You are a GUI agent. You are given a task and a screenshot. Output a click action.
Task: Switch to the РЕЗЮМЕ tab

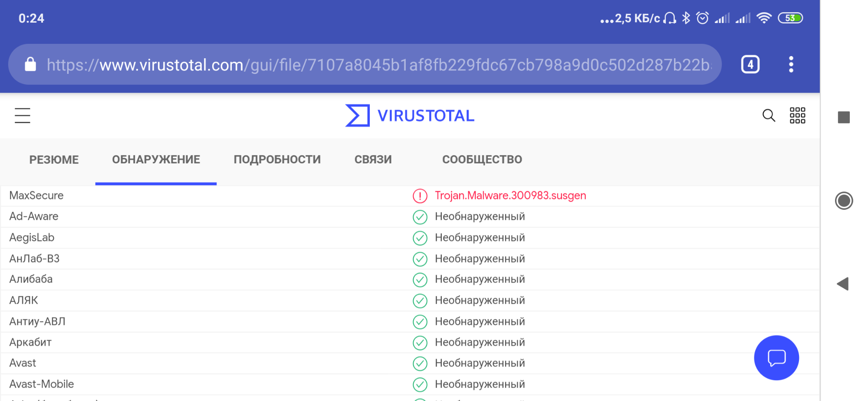pyautogui.click(x=54, y=159)
